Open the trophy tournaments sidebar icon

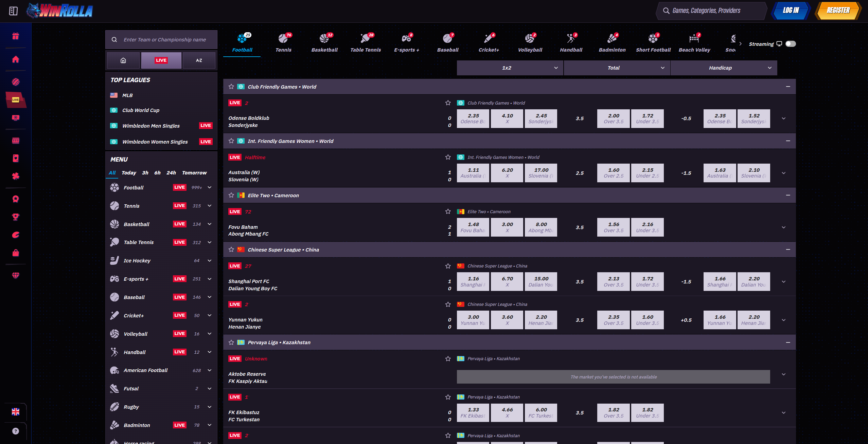tap(16, 217)
